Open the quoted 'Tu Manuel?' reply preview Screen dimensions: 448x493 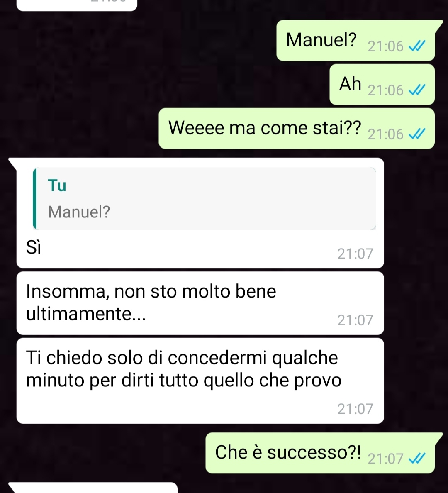(205, 198)
